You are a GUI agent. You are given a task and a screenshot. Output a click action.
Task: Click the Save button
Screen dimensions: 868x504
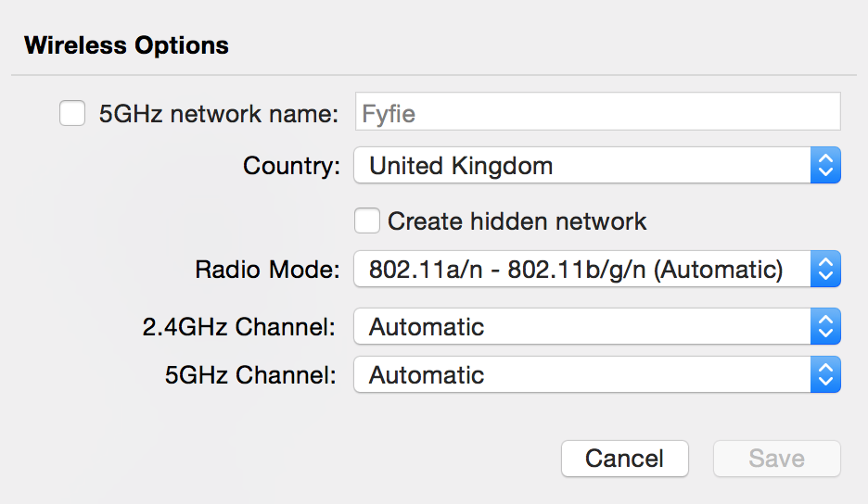tap(776, 459)
